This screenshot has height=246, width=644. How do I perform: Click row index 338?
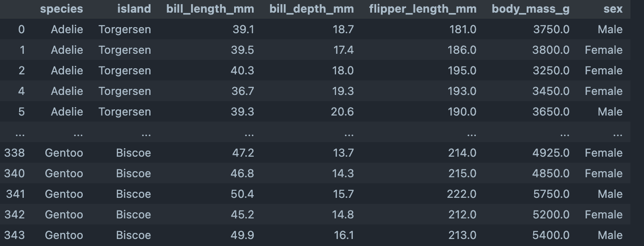pos(14,153)
